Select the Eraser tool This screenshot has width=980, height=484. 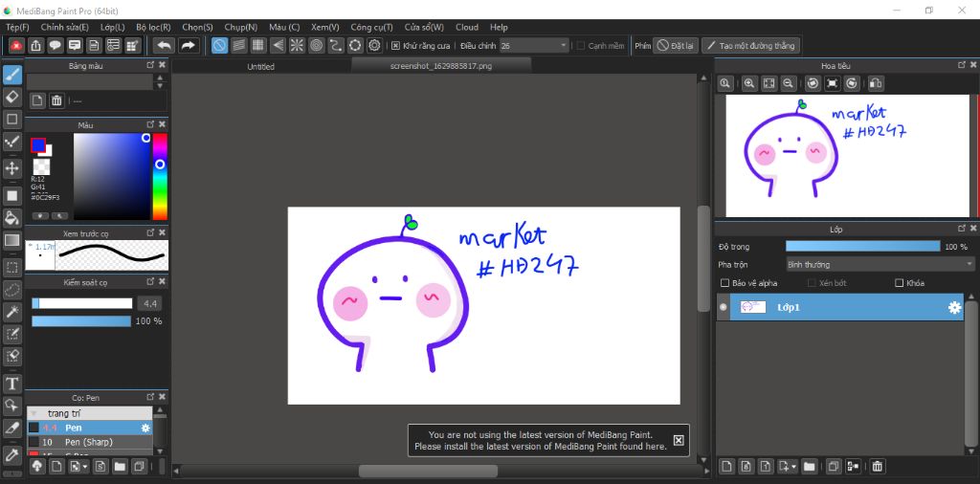click(12, 97)
